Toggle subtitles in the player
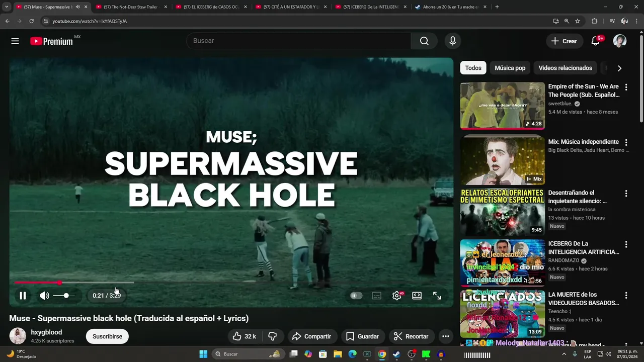The image size is (644, 362). pyautogui.click(x=377, y=296)
